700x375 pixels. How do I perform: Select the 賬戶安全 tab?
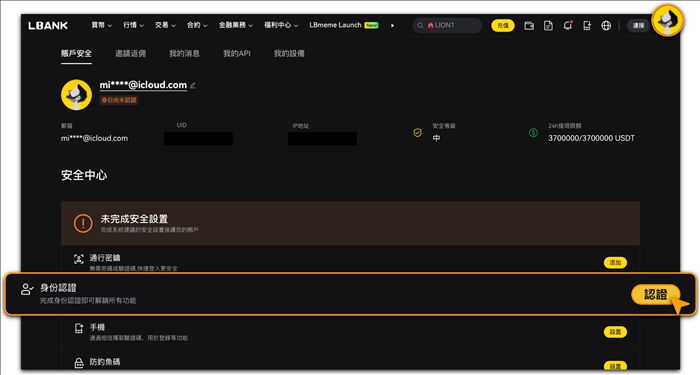tap(76, 54)
